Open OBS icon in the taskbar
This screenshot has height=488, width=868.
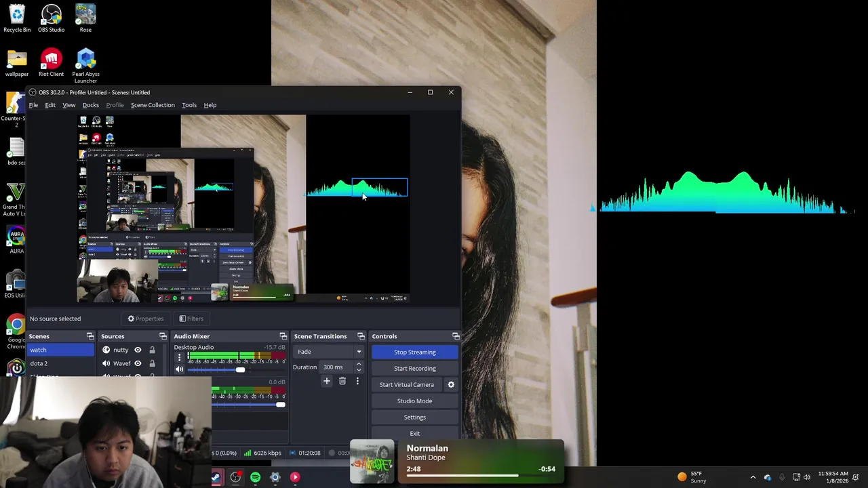[235, 477]
